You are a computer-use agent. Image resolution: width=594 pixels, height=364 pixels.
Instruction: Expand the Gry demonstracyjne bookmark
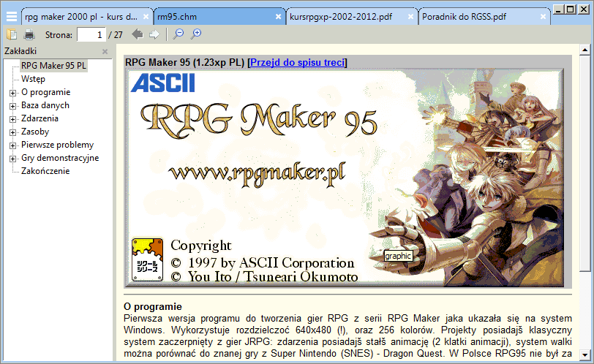point(13,159)
